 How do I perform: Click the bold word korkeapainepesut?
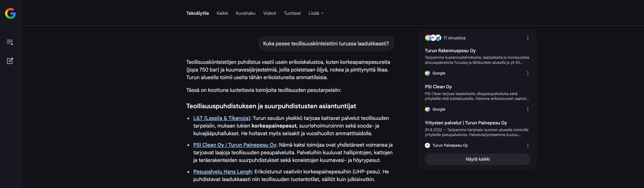point(274,126)
